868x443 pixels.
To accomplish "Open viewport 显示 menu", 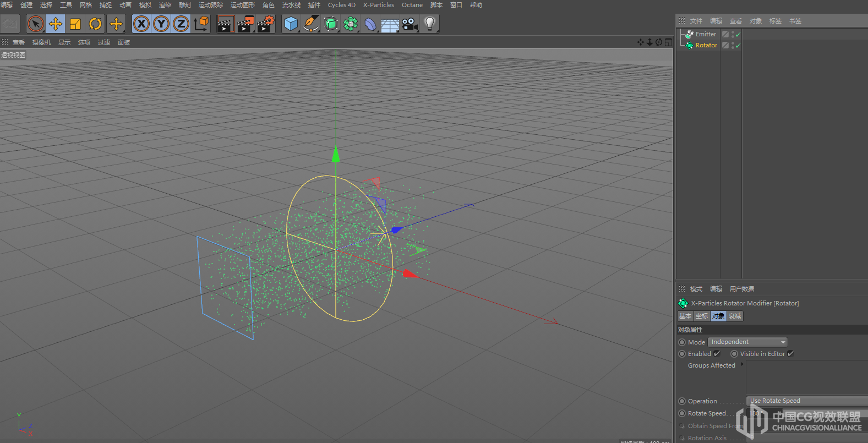I will tap(64, 42).
